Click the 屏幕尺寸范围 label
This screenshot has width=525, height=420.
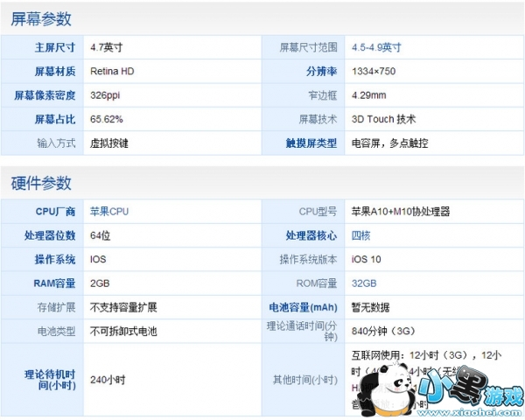pyautogui.click(x=308, y=47)
